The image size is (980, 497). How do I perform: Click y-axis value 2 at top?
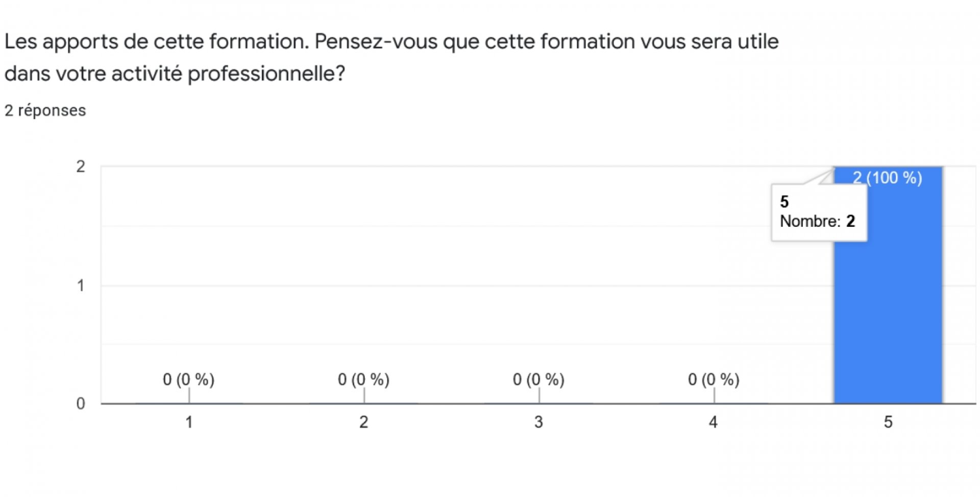tap(81, 167)
